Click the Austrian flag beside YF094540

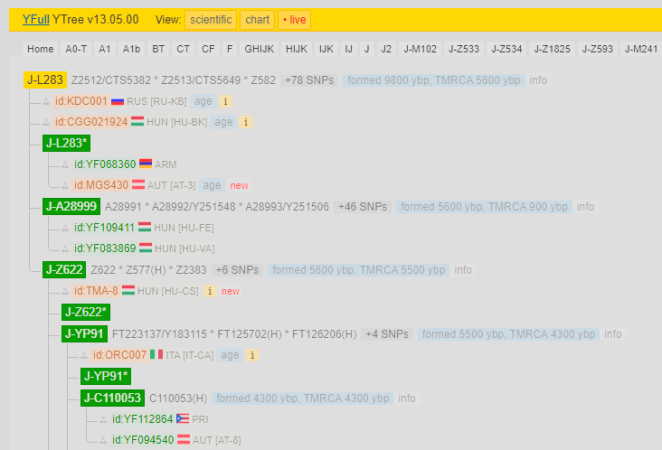183,440
